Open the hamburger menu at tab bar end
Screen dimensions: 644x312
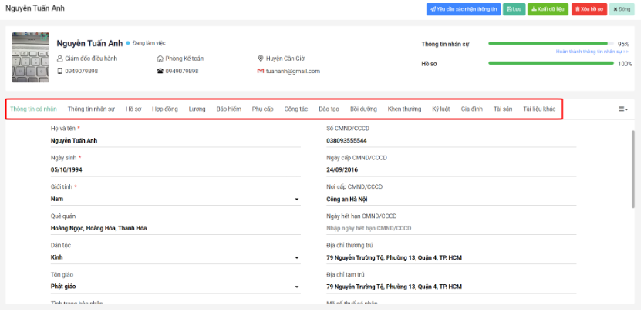[x=622, y=109]
